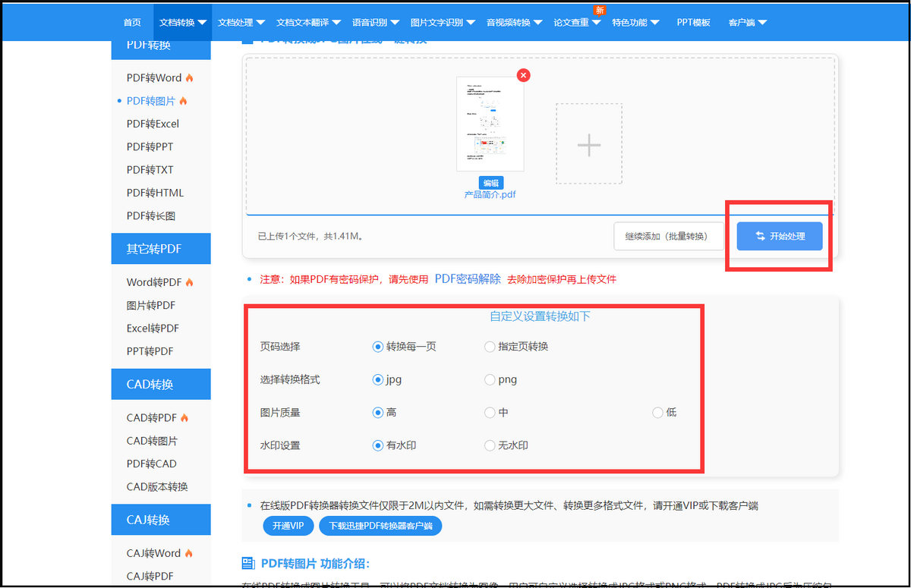This screenshot has width=911, height=588.
Task: Click the CAJ转换 section header
Action: click(161, 520)
